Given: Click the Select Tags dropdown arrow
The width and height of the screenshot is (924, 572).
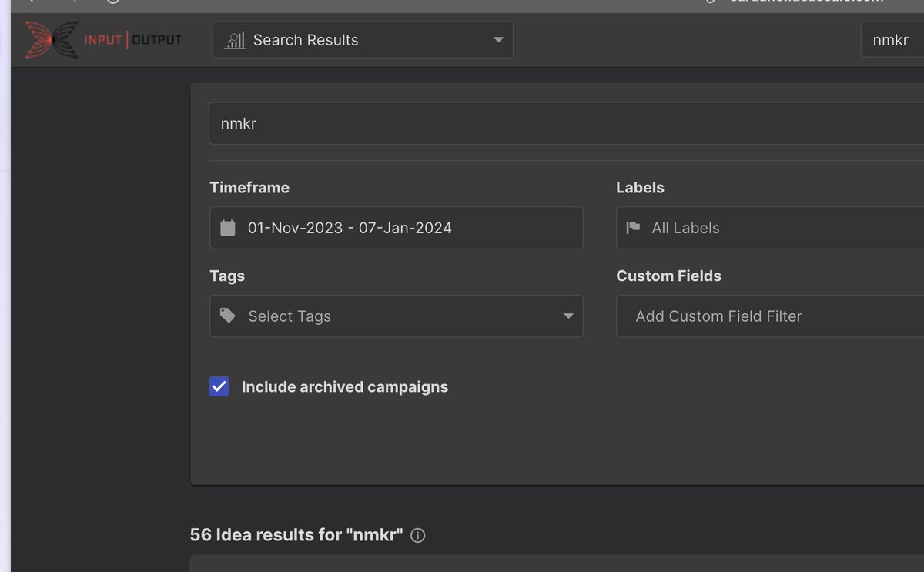Looking at the screenshot, I should point(568,316).
